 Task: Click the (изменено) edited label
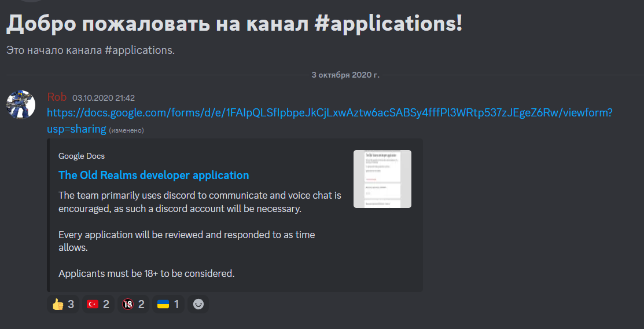127,130
